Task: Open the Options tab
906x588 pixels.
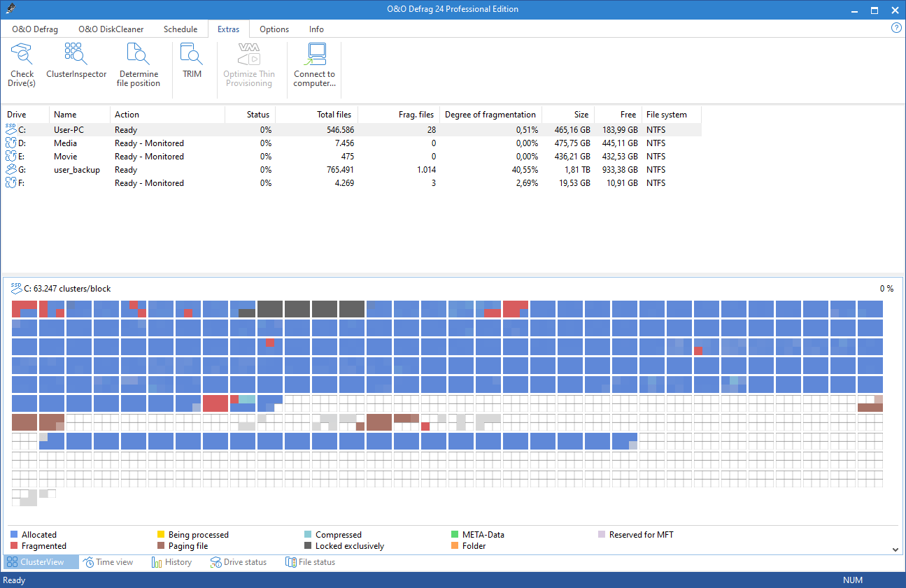Action: coord(274,29)
